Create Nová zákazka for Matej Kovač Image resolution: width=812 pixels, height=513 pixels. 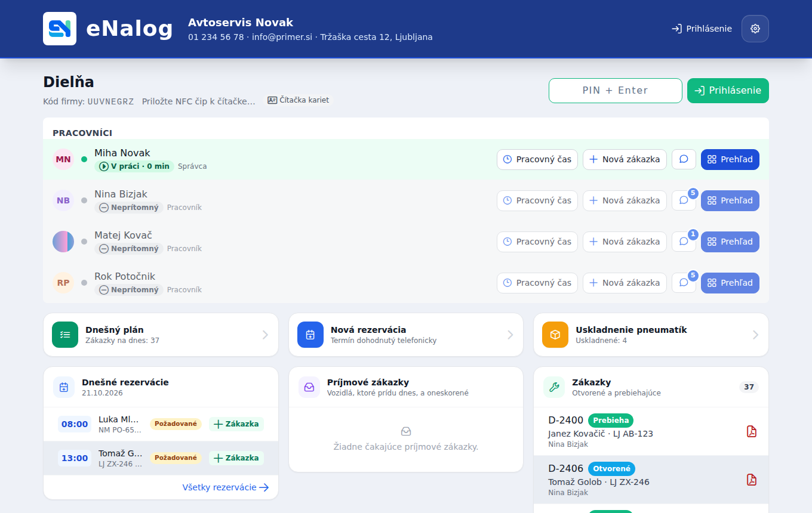tap(625, 242)
